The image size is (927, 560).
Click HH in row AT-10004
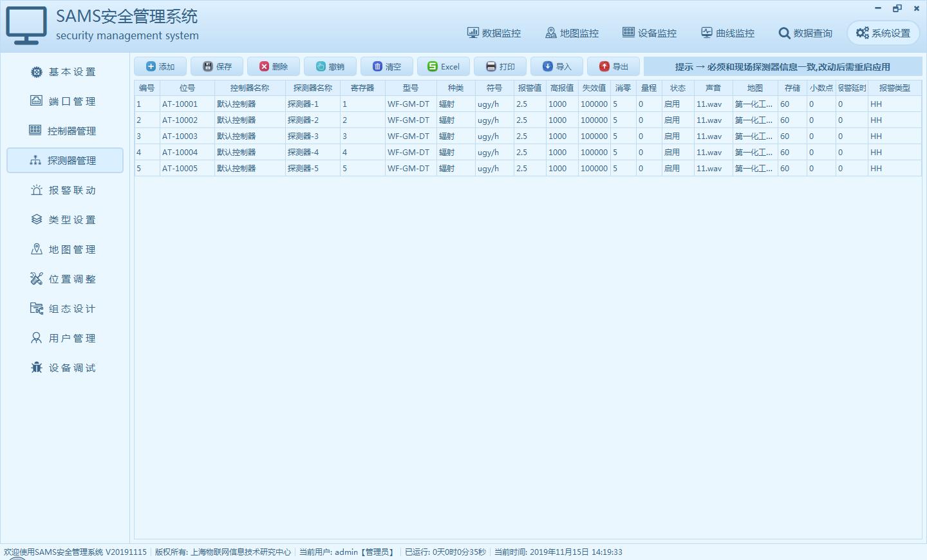coord(895,152)
